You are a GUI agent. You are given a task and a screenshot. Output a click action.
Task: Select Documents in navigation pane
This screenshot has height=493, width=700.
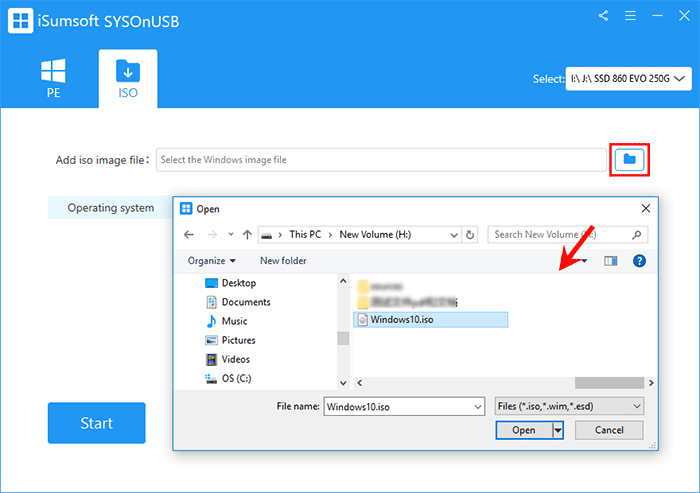[238, 302]
